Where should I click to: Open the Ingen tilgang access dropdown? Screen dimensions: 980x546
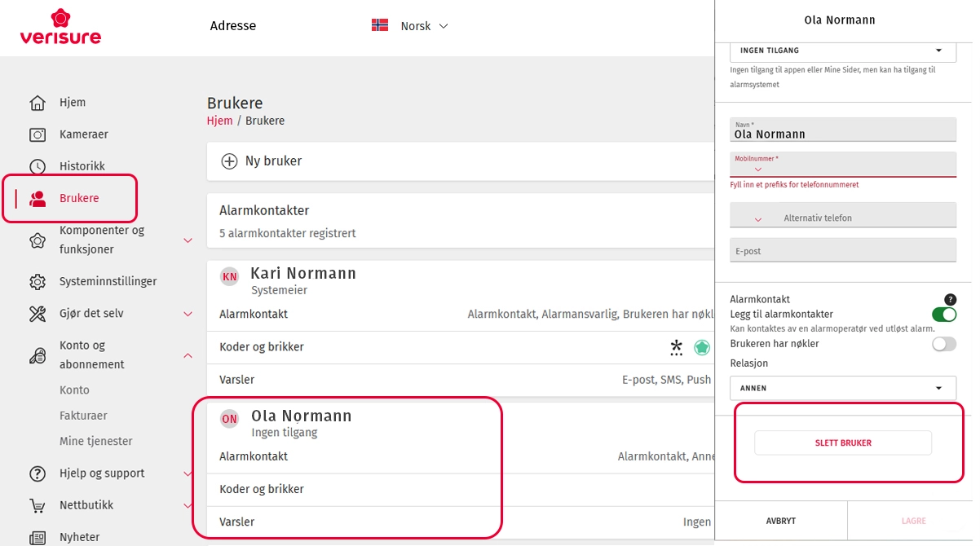(842, 51)
